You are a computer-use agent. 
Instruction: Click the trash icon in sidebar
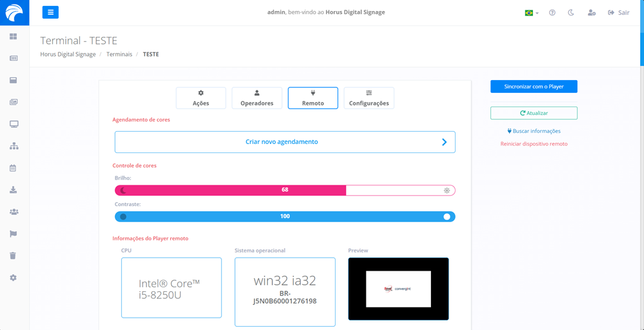pyautogui.click(x=14, y=256)
